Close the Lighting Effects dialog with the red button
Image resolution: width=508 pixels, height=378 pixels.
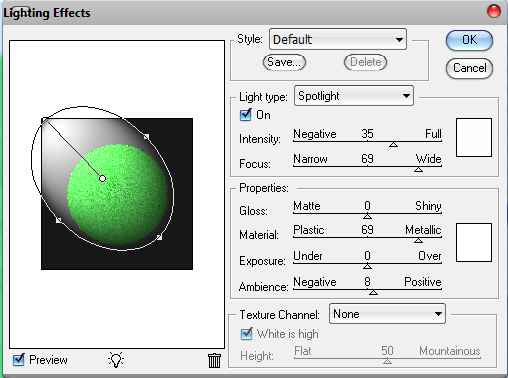(x=494, y=11)
